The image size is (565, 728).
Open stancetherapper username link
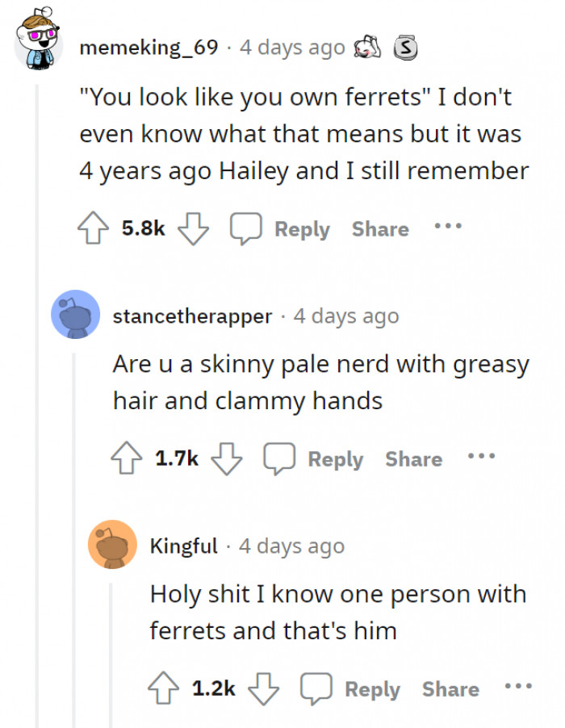pyautogui.click(x=192, y=316)
